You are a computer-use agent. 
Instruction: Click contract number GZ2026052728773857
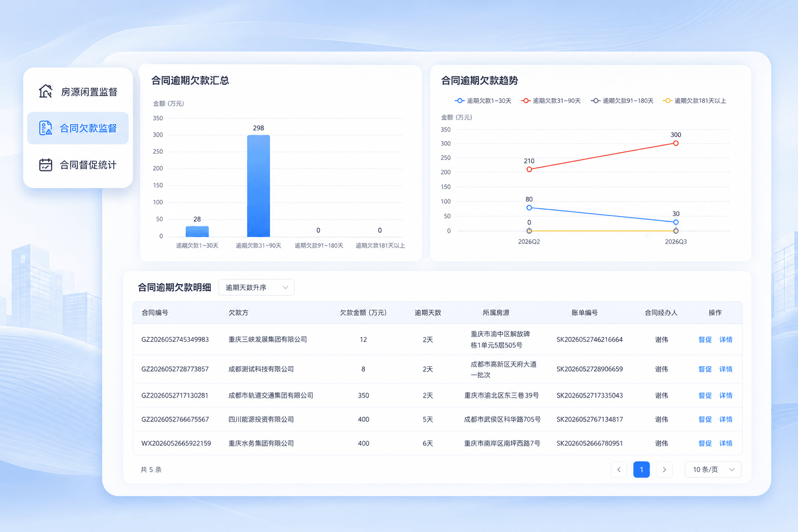coord(175,369)
